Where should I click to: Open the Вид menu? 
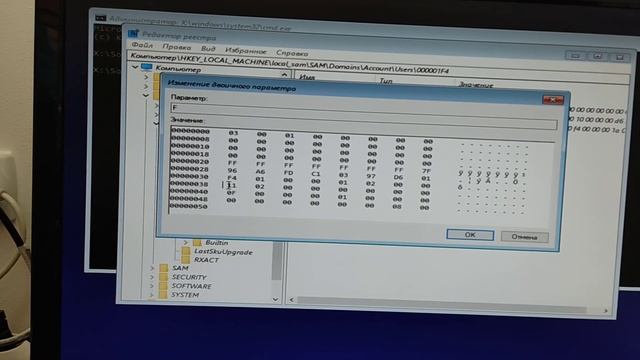coord(208,49)
